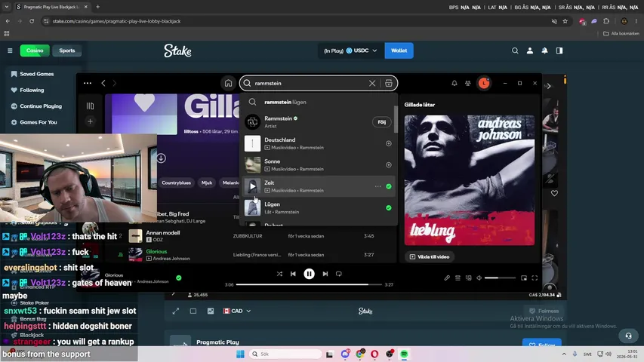Adjust the Spotify volume slider

coord(500,278)
